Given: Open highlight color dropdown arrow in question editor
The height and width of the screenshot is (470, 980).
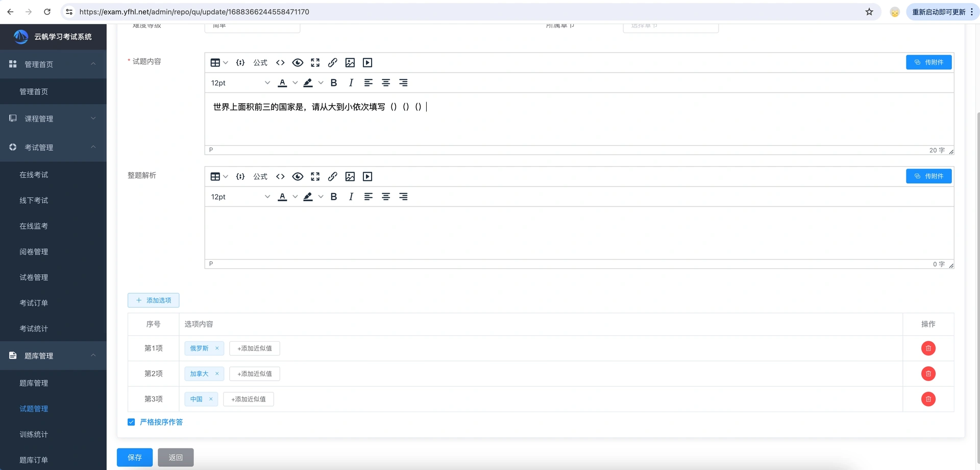Looking at the screenshot, I should 321,82.
